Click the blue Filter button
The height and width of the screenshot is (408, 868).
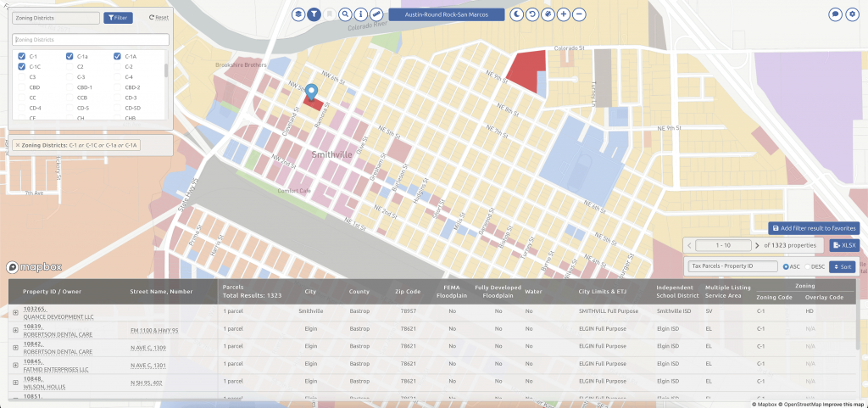click(x=118, y=18)
